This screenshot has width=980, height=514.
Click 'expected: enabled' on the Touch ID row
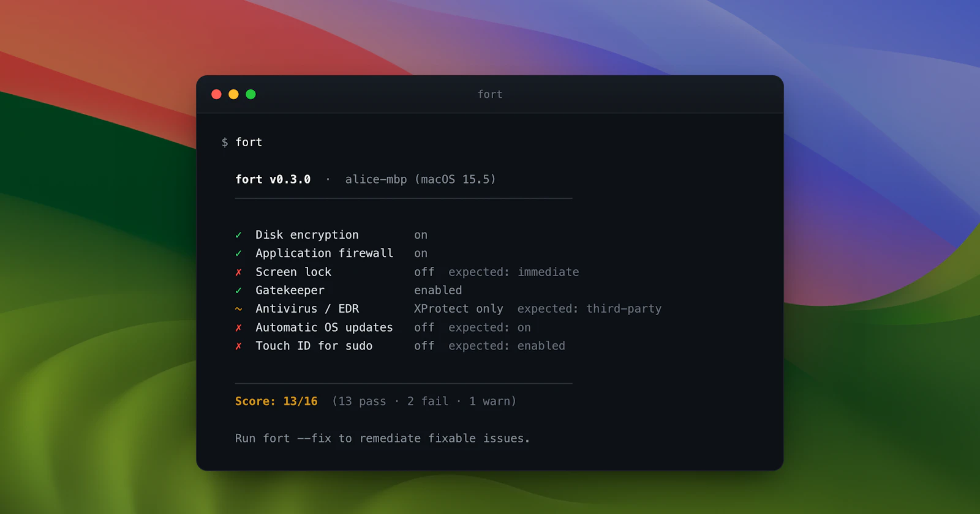point(507,346)
